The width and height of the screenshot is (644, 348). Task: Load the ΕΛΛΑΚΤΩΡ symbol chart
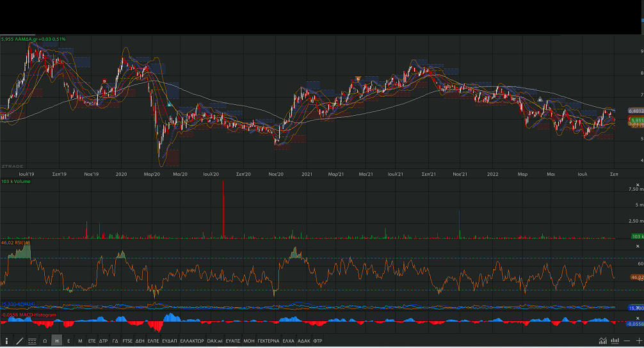[x=192, y=341]
